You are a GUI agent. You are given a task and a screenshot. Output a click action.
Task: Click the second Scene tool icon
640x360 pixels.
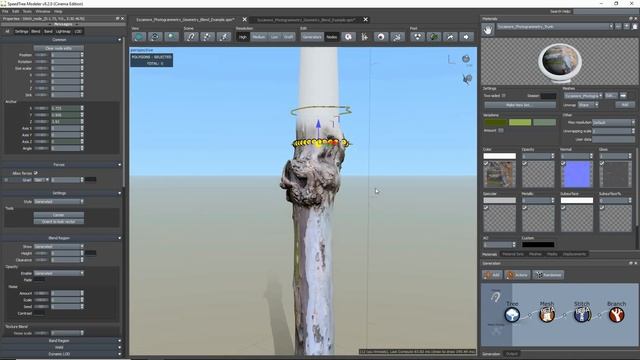click(x=207, y=37)
